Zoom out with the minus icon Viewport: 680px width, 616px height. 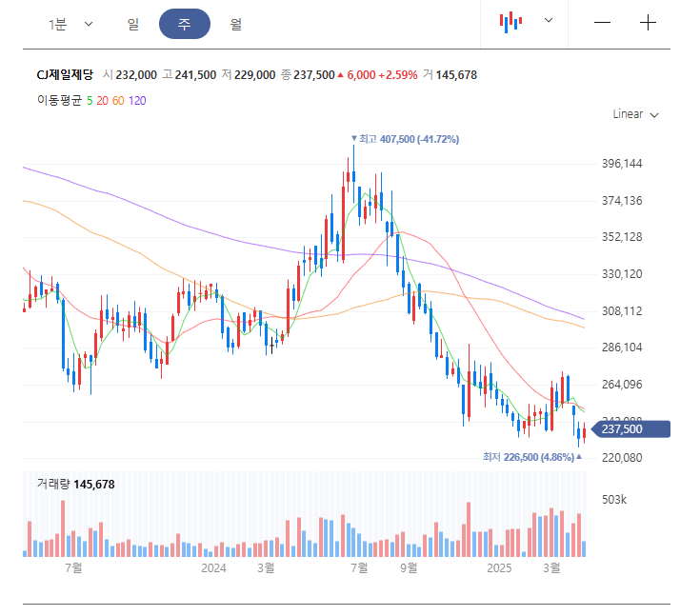point(602,23)
